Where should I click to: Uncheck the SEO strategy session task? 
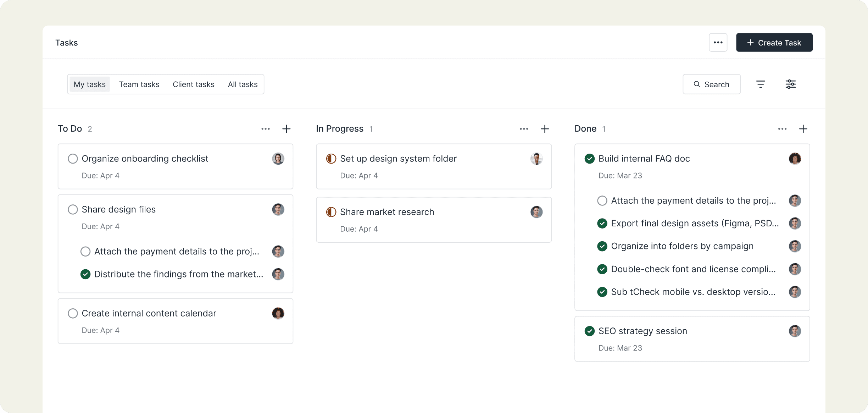click(589, 331)
